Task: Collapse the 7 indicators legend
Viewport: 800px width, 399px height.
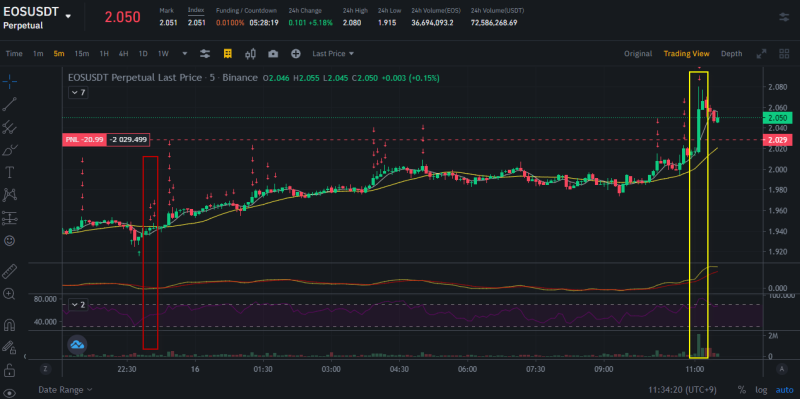Action: coord(78,92)
